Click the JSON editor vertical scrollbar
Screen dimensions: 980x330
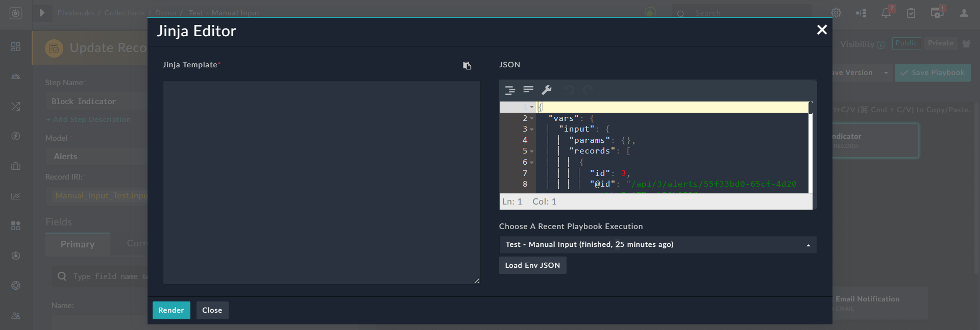[x=811, y=147]
